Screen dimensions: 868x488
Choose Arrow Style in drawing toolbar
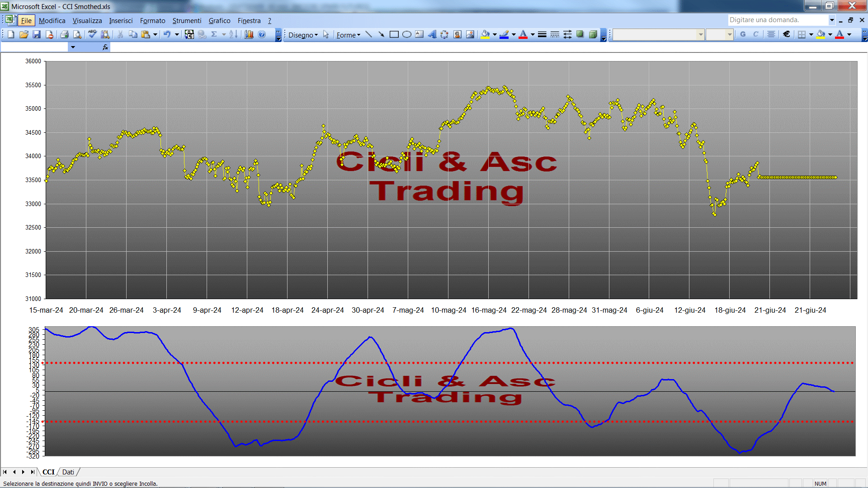click(x=567, y=34)
